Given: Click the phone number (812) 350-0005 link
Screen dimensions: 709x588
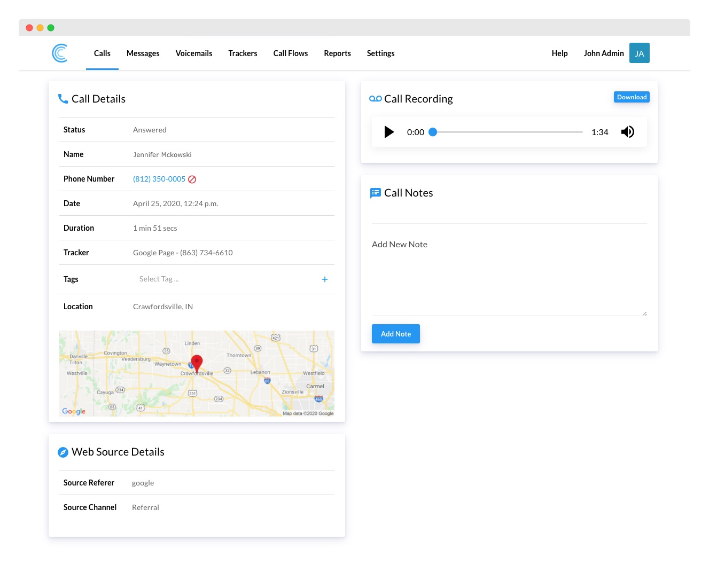Looking at the screenshot, I should coord(159,179).
